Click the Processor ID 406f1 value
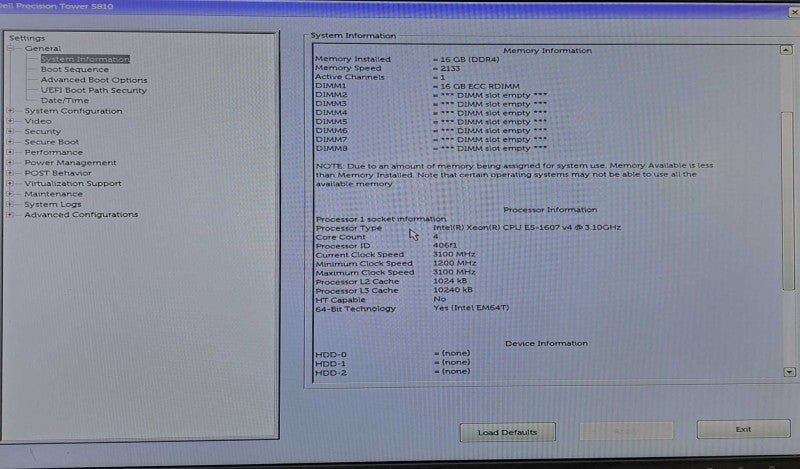The width and height of the screenshot is (800, 469). (445, 245)
